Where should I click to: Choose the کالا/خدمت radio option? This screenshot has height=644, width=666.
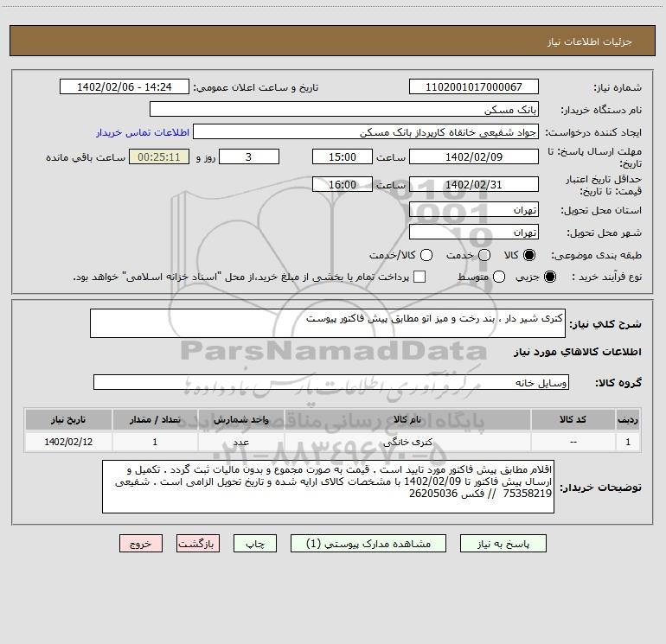coord(426,255)
